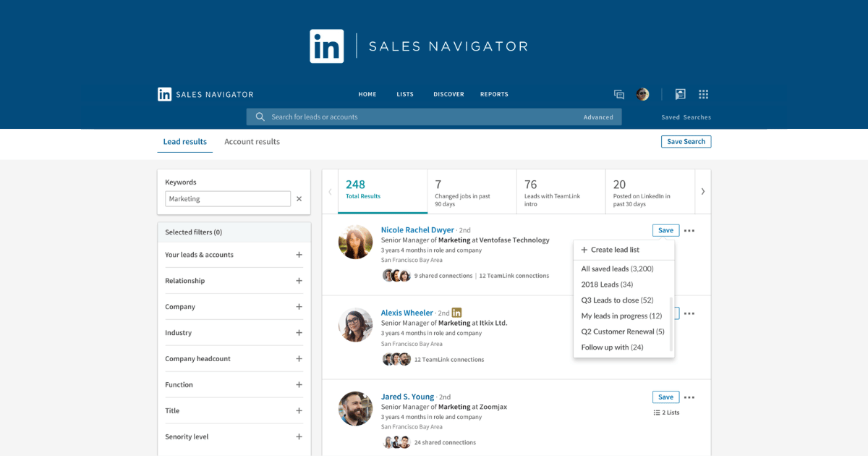Screen dimensions: 868x456
Task: Open the user profile avatar menu
Action: point(642,94)
